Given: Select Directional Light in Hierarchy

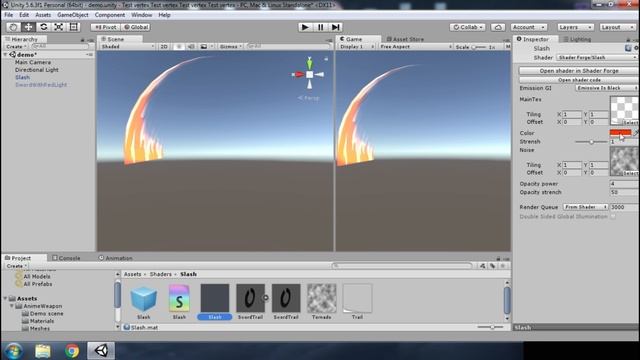Looking at the screenshot, I should click(x=37, y=70).
